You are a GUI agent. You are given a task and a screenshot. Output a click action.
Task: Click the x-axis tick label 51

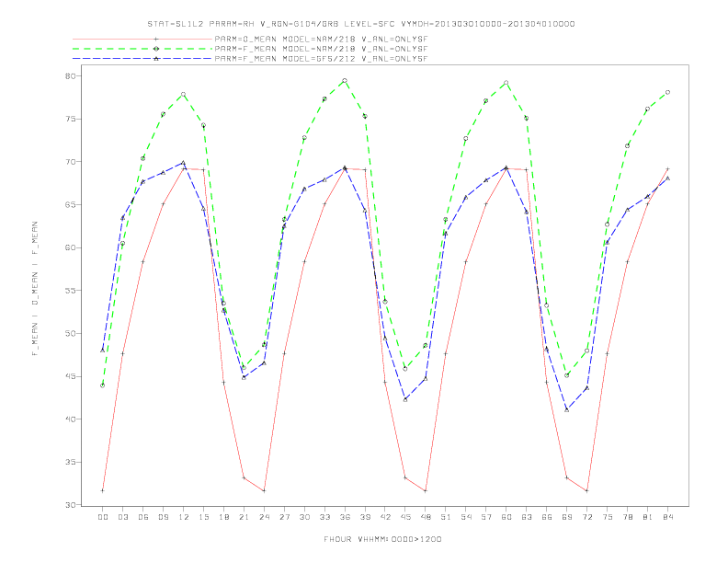(x=446, y=517)
